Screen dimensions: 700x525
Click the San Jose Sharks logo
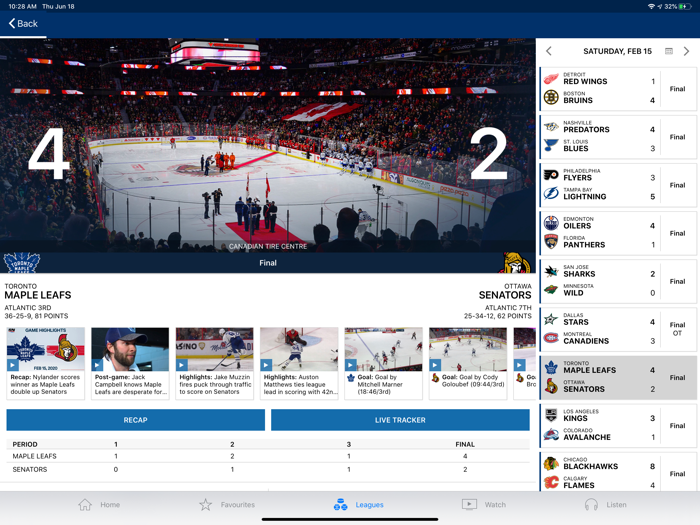[551, 271]
